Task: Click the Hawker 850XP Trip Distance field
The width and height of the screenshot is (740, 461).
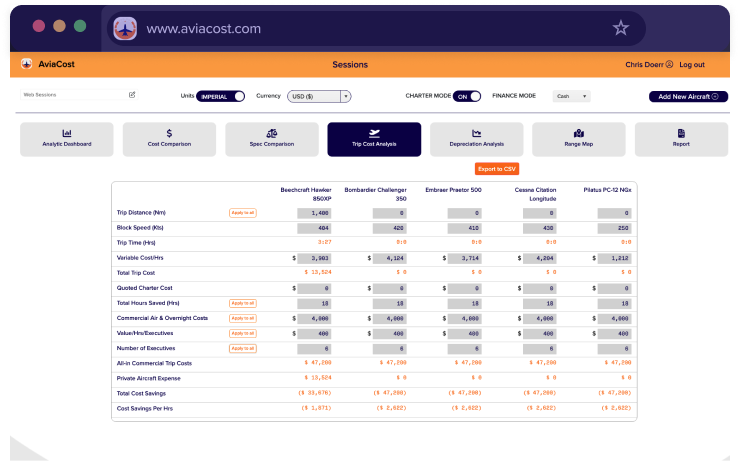Action: click(314, 213)
